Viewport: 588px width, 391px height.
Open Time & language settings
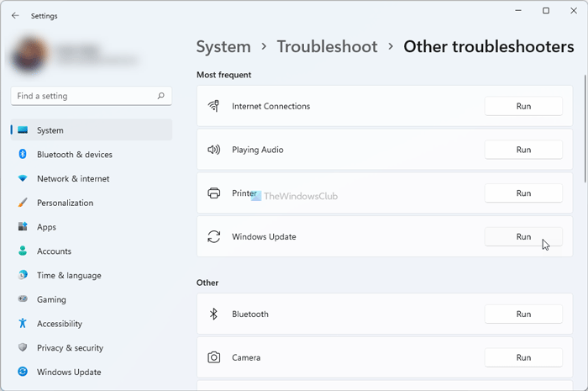click(69, 276)
